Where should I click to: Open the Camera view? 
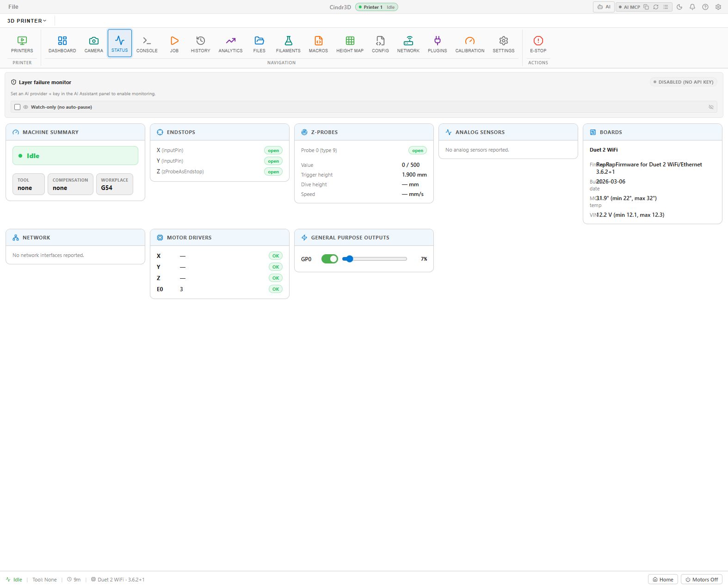(x=93, y=43)
